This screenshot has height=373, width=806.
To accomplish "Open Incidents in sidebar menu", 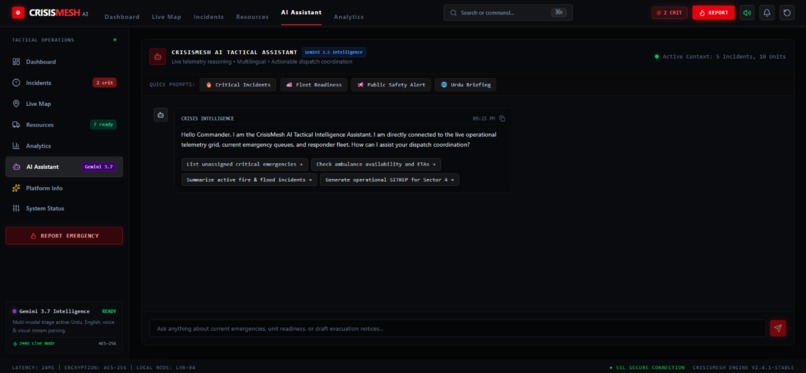I will [64, 83].
